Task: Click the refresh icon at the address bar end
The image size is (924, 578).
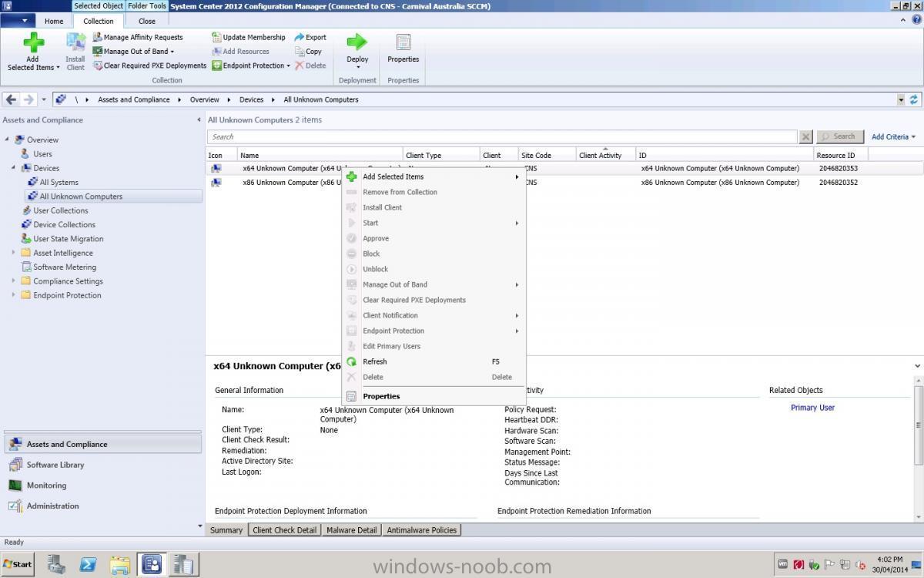Action: click(914, 99)
